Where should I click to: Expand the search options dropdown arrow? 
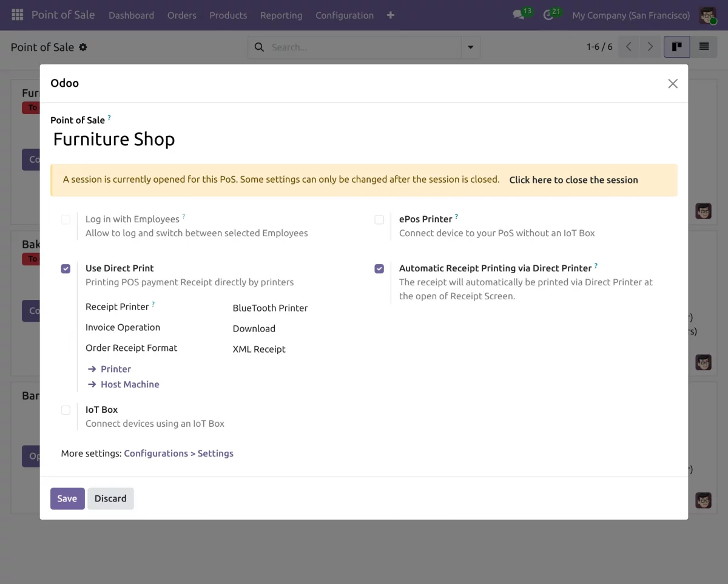470,47
